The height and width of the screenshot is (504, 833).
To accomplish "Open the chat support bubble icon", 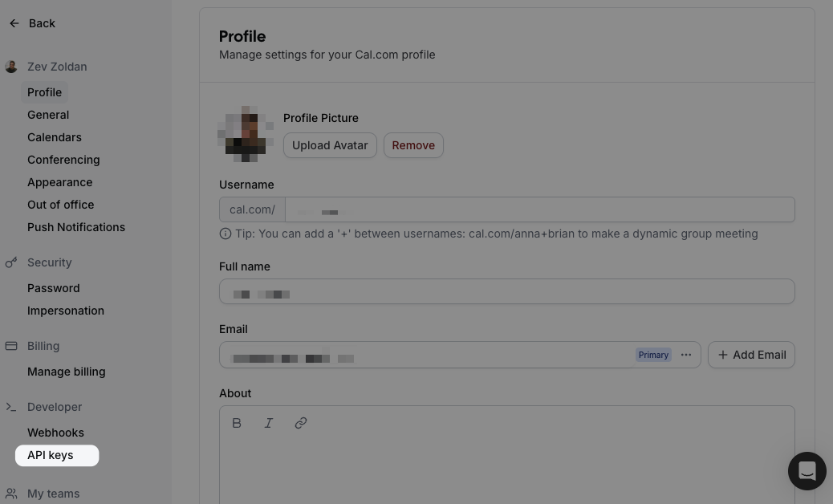I will click(807, 470).
